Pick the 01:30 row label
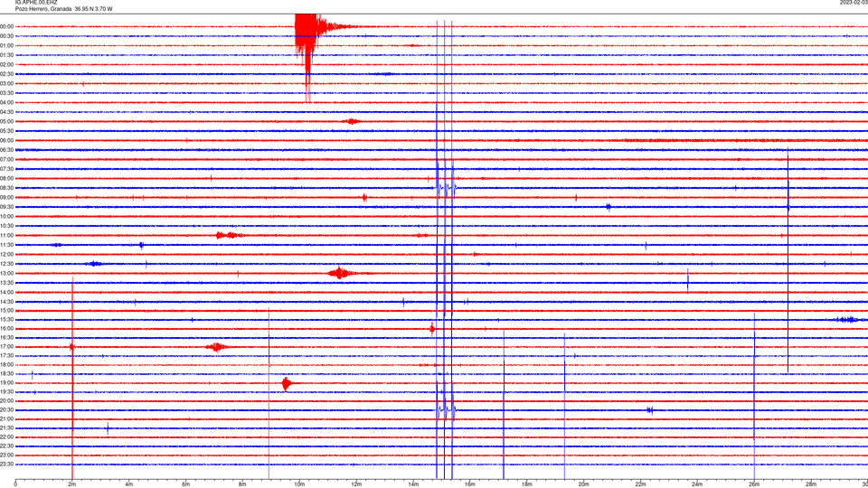Screen dimensions: 868x488 click(x=6, y=55)
